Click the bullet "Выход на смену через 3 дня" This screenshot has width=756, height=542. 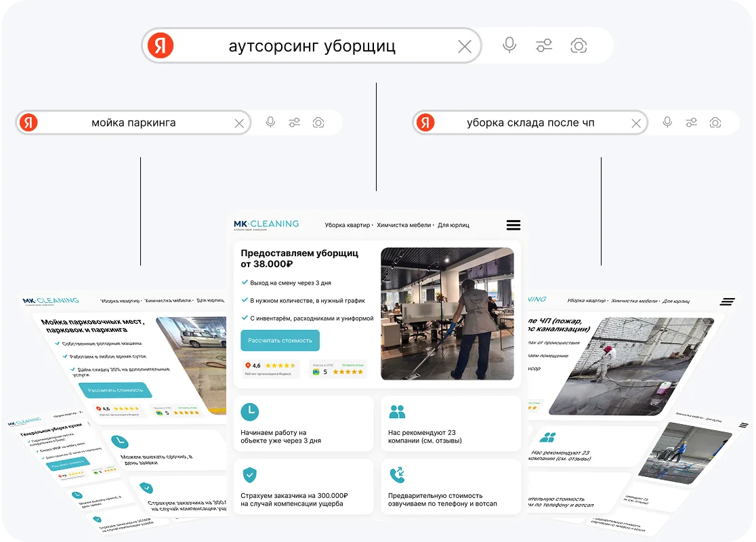(290, 283)
